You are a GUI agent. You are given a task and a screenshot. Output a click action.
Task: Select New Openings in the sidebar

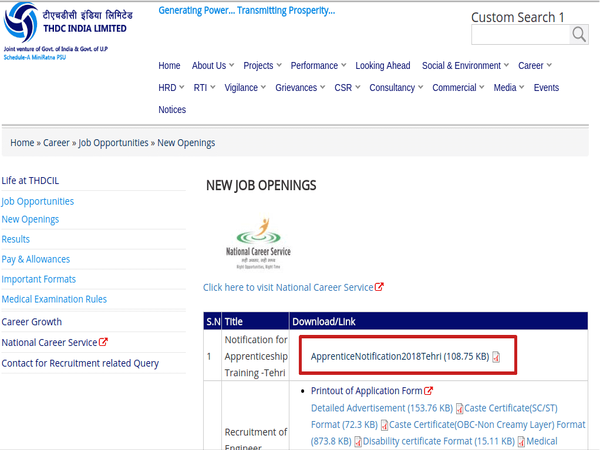pos(30,220)
